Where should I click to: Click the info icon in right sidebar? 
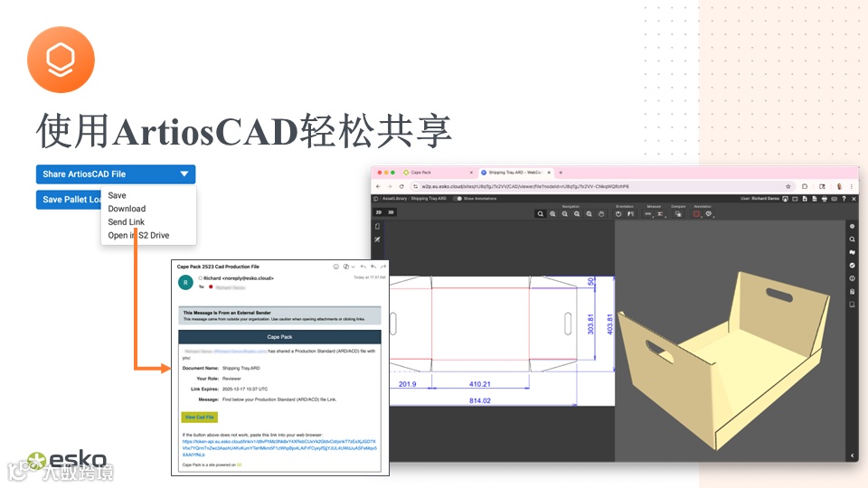(x=852, y=279)
